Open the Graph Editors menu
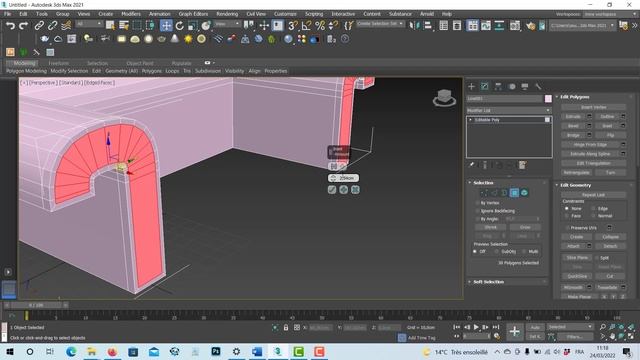This screenshot has width=640, height=360. 193,14
